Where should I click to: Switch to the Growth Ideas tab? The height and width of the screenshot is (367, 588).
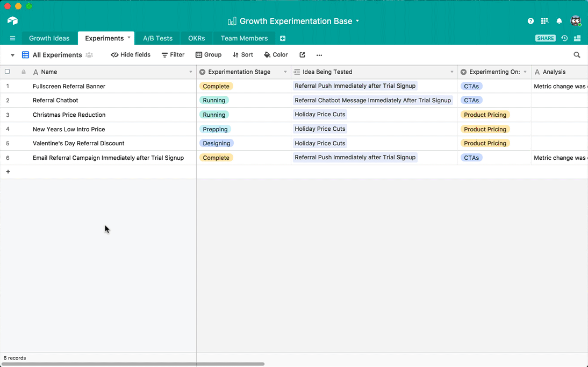(x=49, y=38)
